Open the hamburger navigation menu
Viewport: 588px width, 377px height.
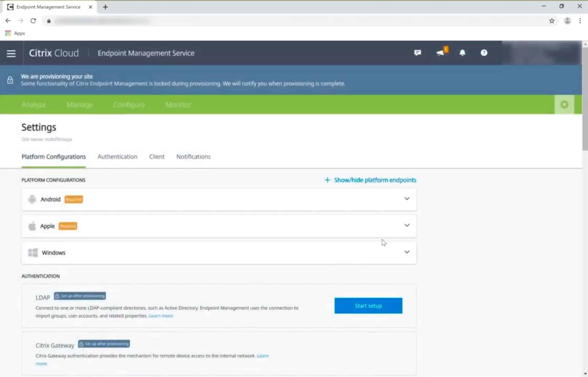[11, 53]
